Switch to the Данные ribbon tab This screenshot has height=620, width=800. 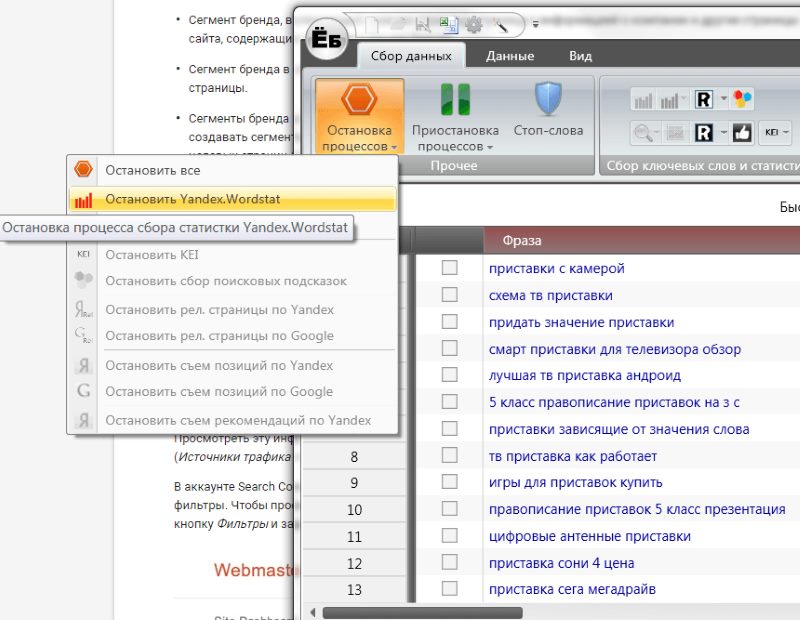coord(510,56)
